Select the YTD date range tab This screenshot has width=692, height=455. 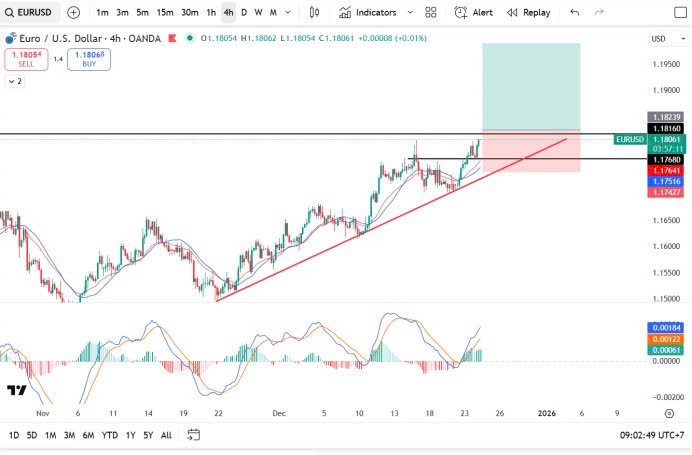click(109, 435)
